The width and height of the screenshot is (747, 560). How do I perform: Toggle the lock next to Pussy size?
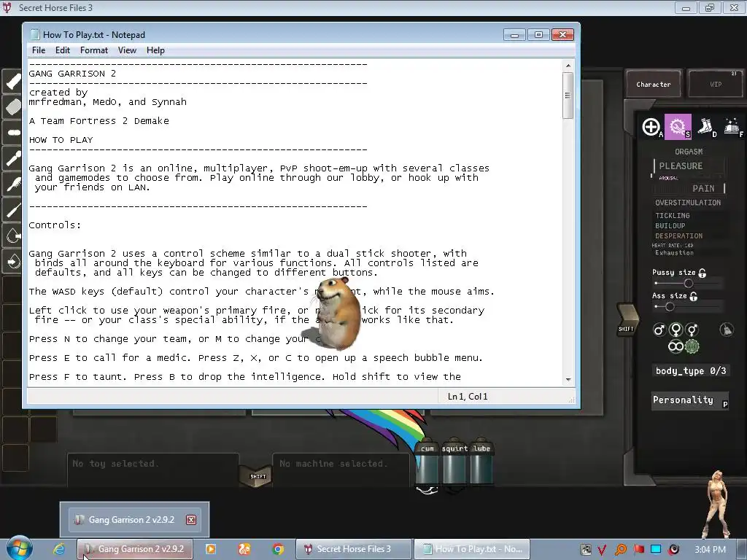tap(703, 273)
